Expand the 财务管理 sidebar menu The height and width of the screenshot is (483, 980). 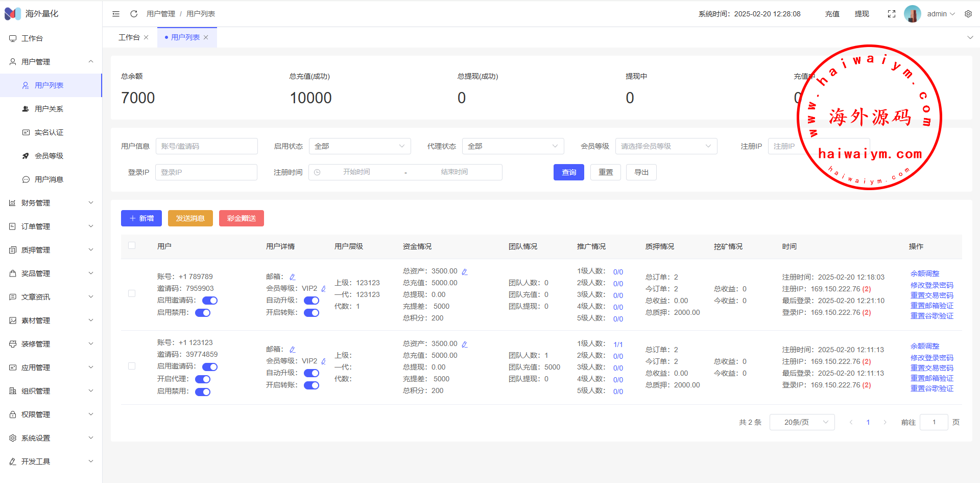click(51, 203)
